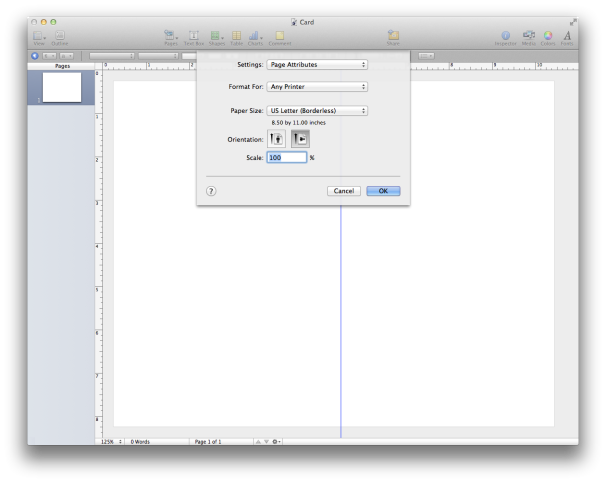The width and height of the screenshot is (606, 483).
Task: Click the green zoom window button
Action: tap(53, 22)
